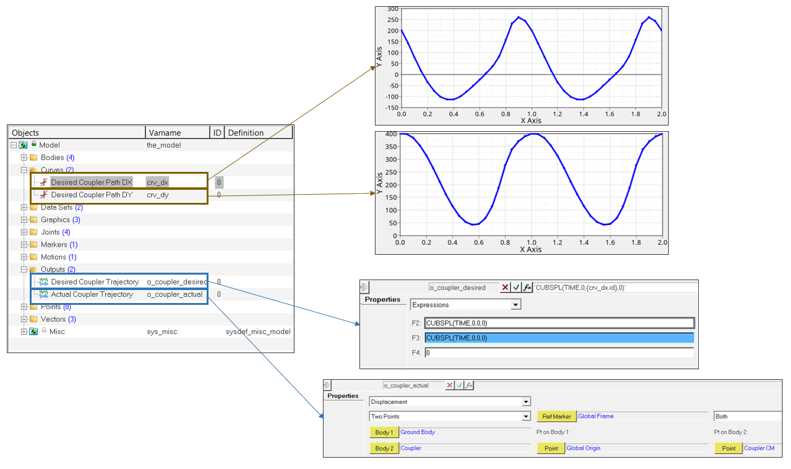Viewport: 791px width, 469px height.
Task: Click the Misc system icon in tree
Action: point(34,331)
